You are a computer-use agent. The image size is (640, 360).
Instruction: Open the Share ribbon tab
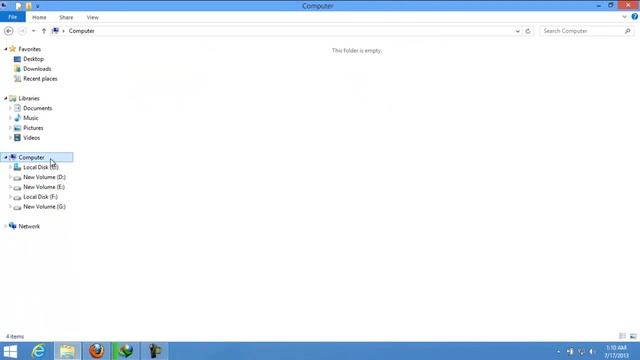click(66, 17)
